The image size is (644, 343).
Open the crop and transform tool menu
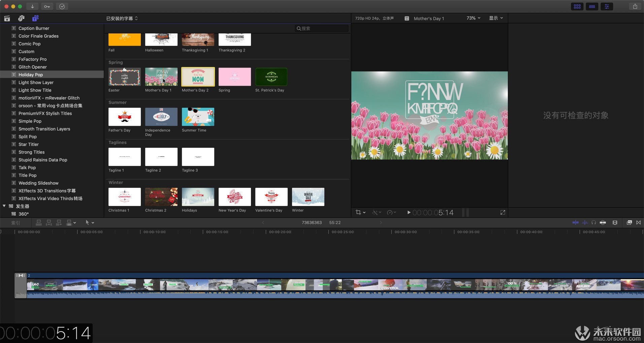click(x=360, y=212)
